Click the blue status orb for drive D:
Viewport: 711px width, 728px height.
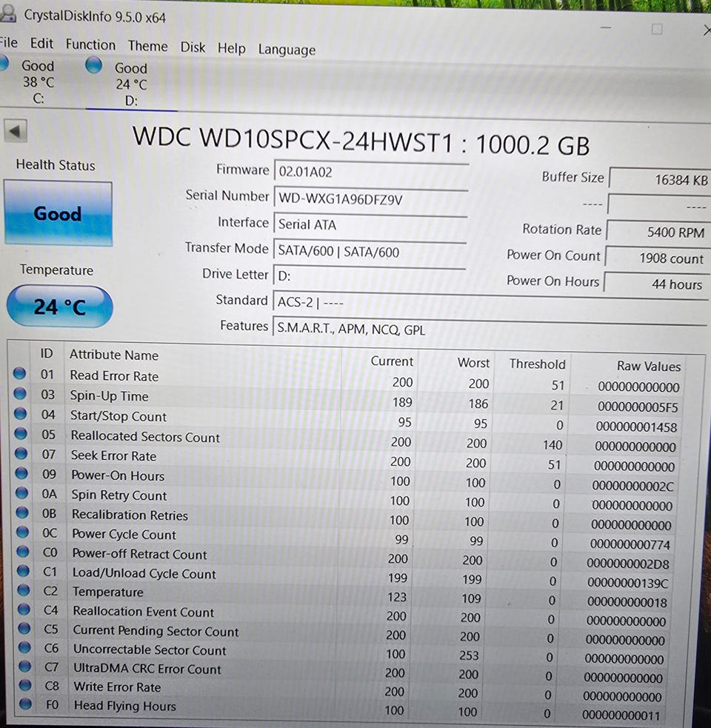tap(94, 65)
